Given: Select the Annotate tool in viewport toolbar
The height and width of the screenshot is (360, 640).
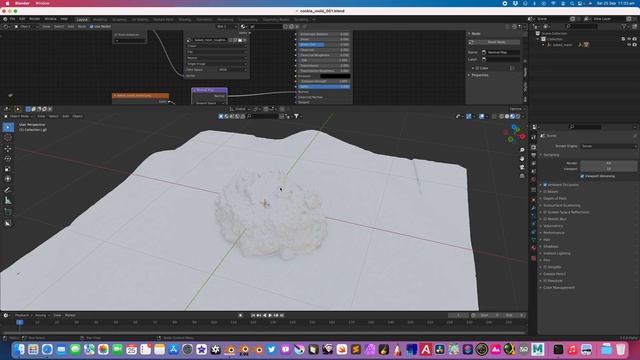Looking at the screenshot, I should [x=8, y=190].
